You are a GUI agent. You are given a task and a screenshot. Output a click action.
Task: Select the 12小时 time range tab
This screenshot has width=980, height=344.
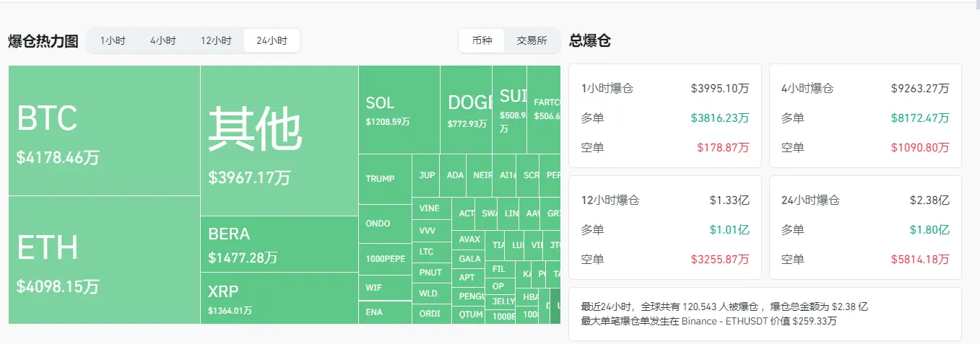tap(216, 41)
